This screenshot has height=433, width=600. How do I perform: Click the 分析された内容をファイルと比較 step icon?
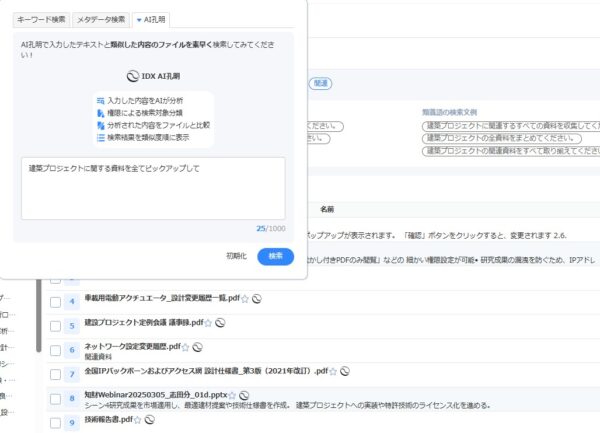pyautogui.click(x=101, y=125)
